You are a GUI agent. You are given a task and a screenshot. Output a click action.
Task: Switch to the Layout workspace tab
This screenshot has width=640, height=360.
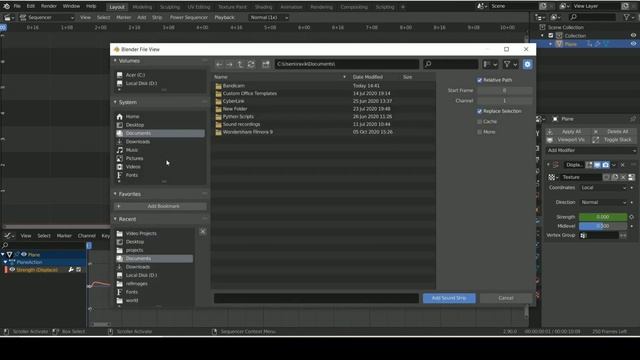pyautogui.click(x=117, y=7)
